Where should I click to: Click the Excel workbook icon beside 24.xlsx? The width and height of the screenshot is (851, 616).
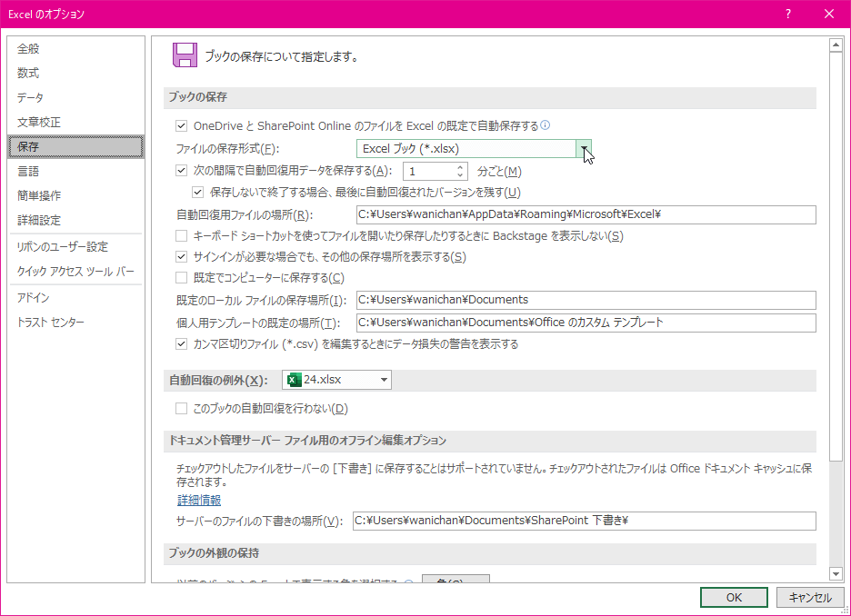coord(293,380)
